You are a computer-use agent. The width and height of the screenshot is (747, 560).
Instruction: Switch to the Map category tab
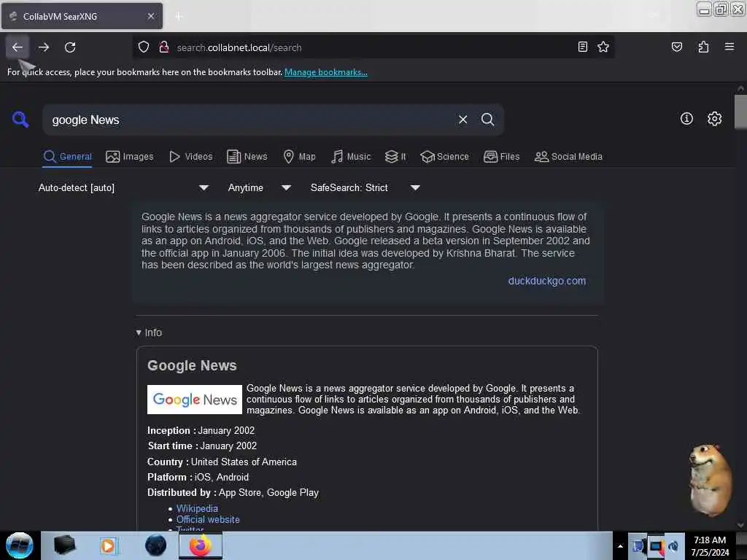click(x=300, y=157)
